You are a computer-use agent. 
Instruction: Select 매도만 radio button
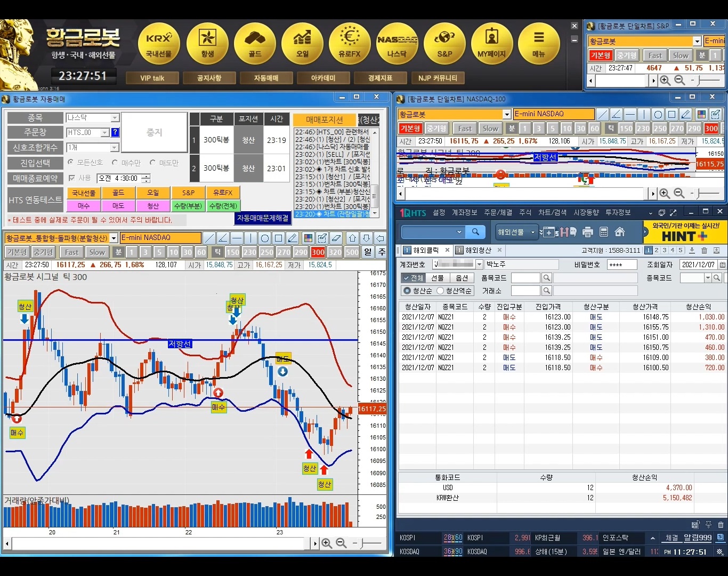point(152,163)
